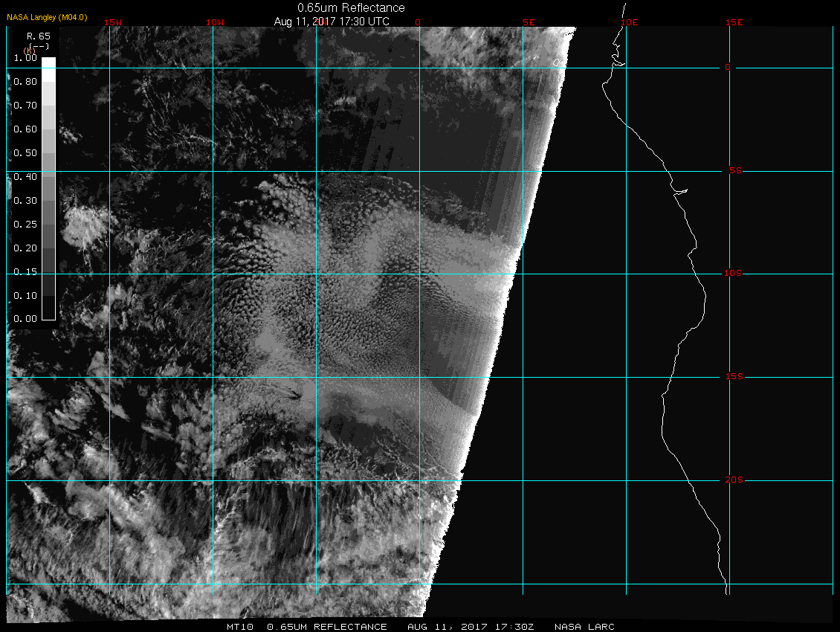Click the 10S latitude label
Screen dimensions: 840x632
733,274
